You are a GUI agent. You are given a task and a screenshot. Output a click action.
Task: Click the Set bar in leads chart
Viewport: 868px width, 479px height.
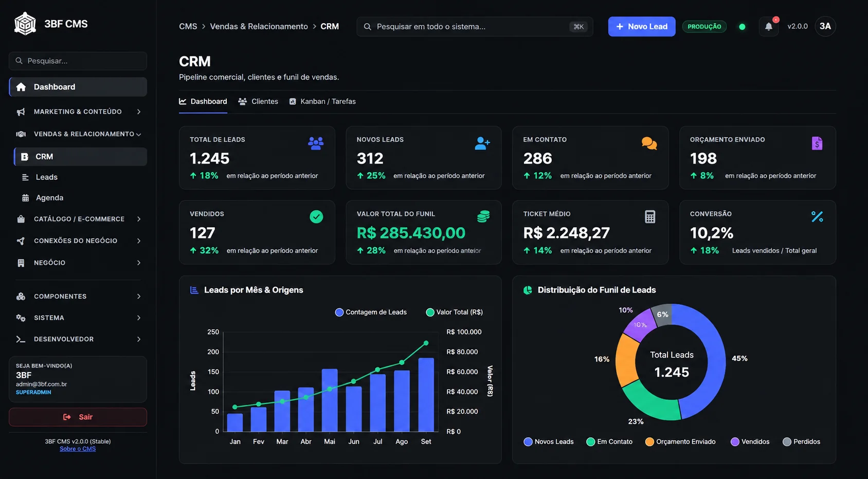[x=426, y=395]
